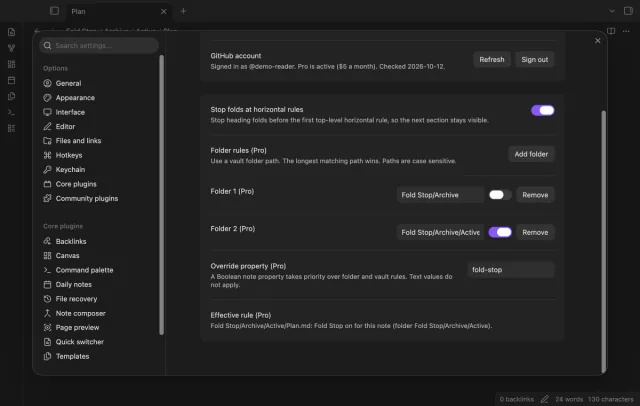This screenshot has width=640, height=406.
Task: Open canvas icon in the left ribbon
Action: (x=11, y=64)
